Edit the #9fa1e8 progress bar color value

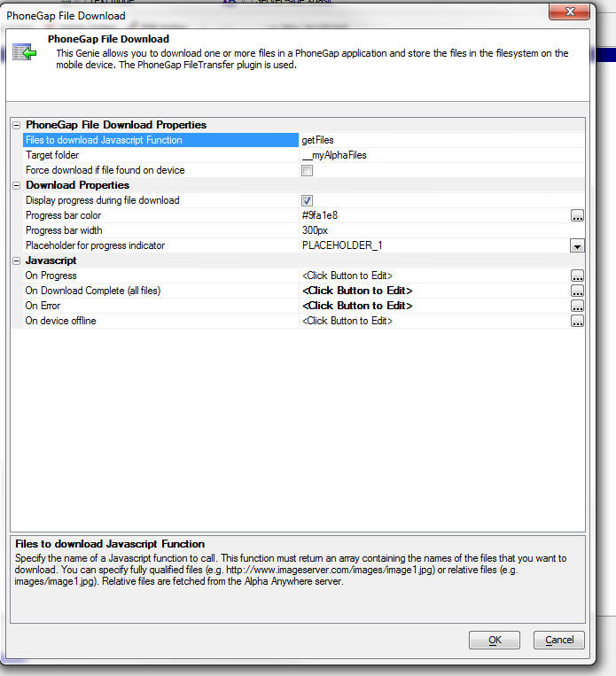[320, 215]
